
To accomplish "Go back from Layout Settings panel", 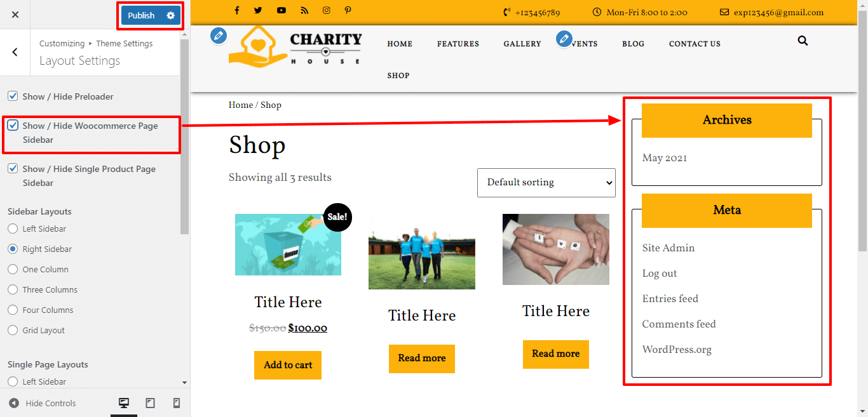I will click(x=15, y=52).
